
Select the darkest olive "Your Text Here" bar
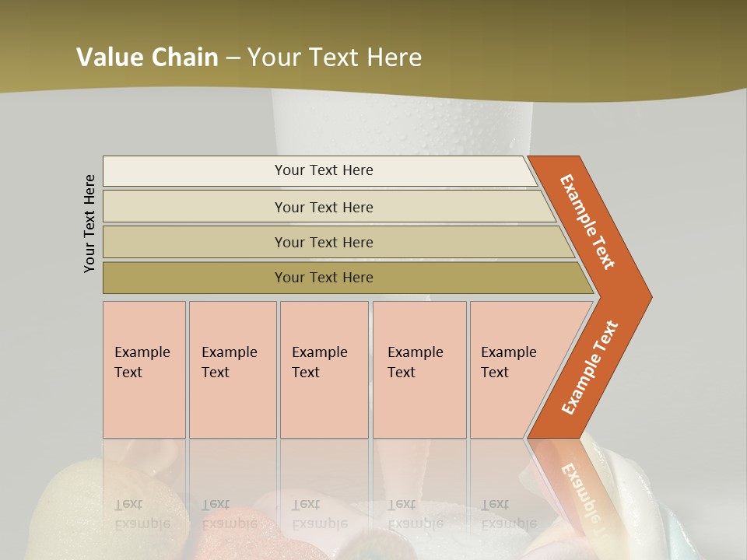pos(324,278)
